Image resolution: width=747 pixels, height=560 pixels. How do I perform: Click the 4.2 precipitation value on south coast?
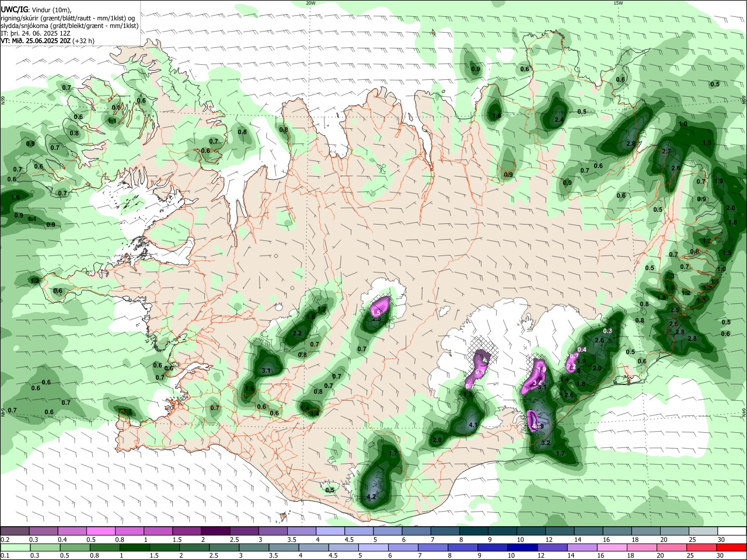371,497
